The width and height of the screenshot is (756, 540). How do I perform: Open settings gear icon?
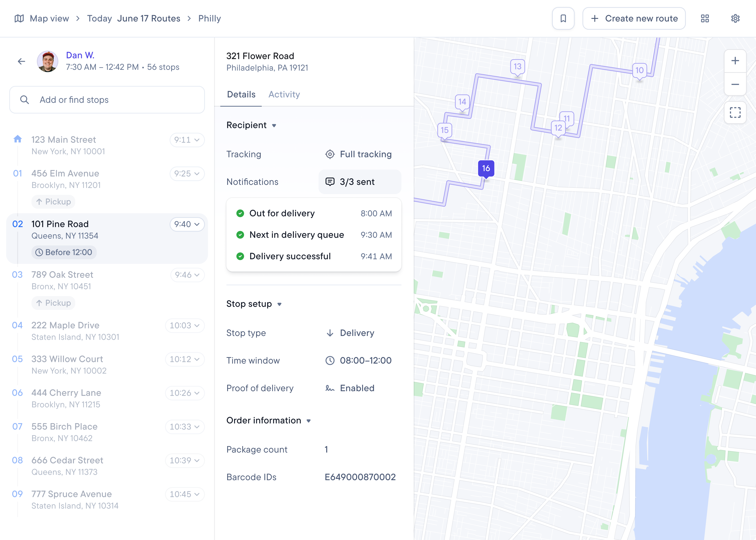coord(735,19)
